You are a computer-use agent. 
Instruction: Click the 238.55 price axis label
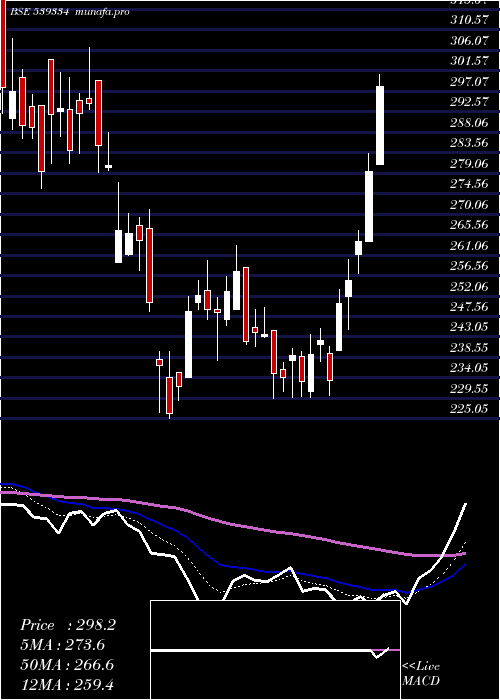[x=469, y=348]
